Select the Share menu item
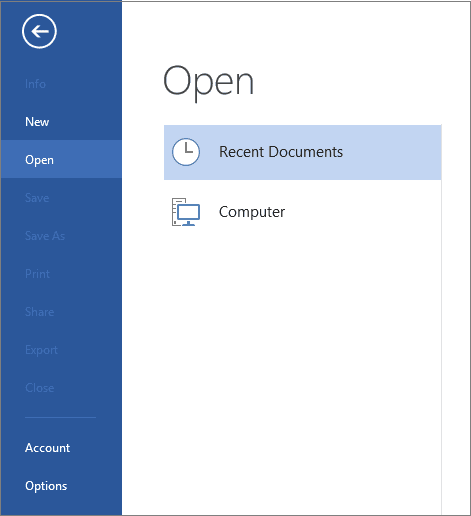 click(39, 312)
